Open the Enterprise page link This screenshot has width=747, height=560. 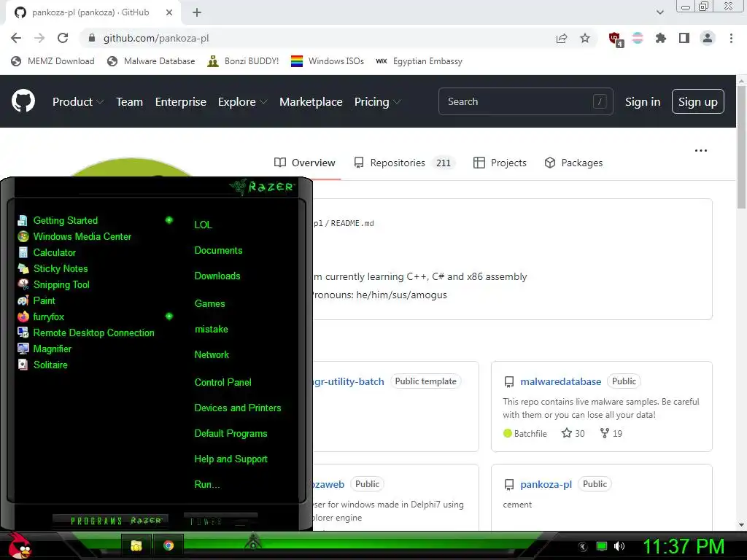tap(181, 101)
